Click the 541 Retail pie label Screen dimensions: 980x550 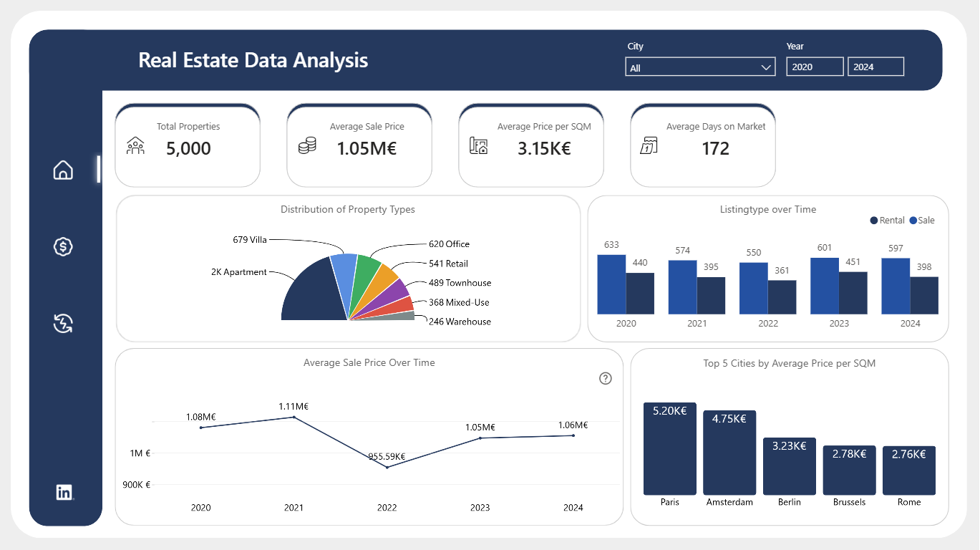coord(448,264)
